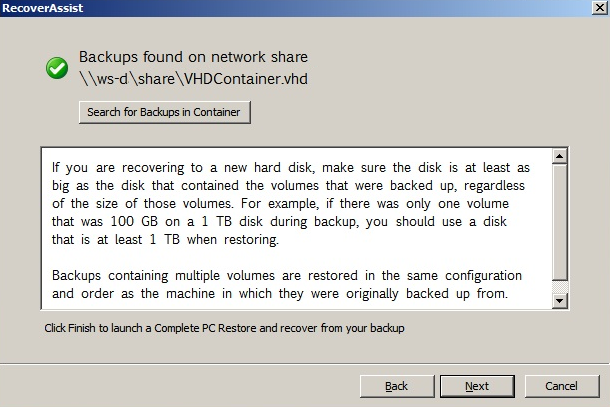Cancel the recovery wizard
This screenshot has height=407, width=610.
[x=562, y=386]
